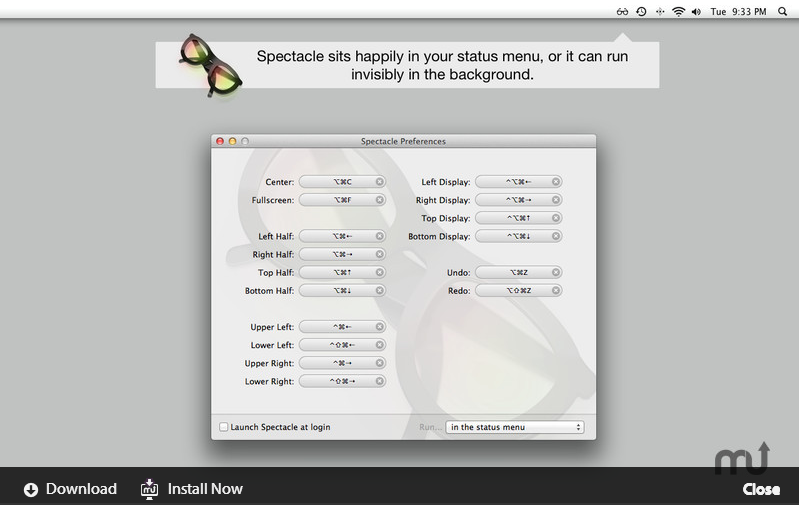Clear the Redo shortcut

point(556,290)
